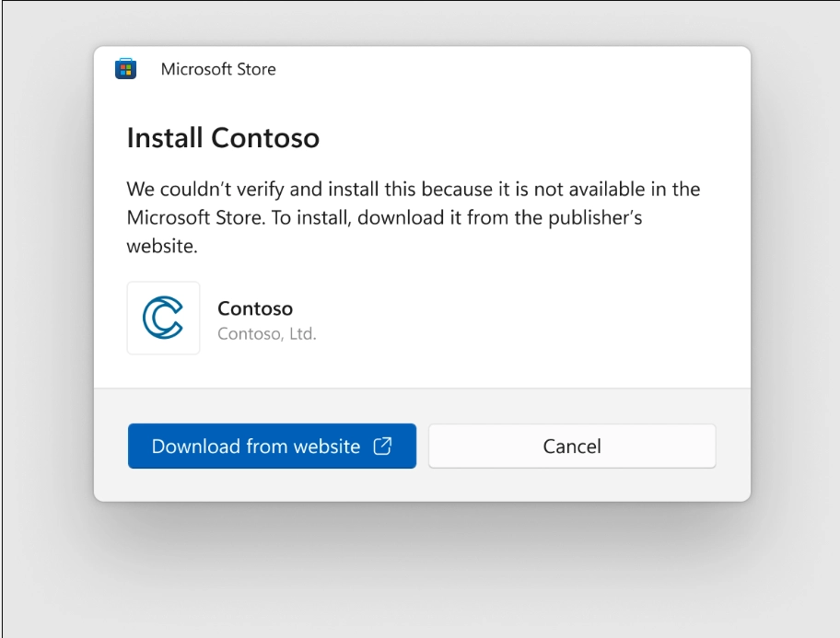Click the 'Install Contoso' heading
Screen dimensions: 840x638
(x=223, y=138)
